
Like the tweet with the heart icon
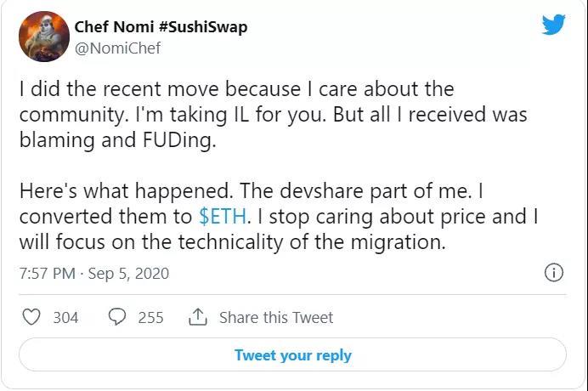tap(31, 317)
